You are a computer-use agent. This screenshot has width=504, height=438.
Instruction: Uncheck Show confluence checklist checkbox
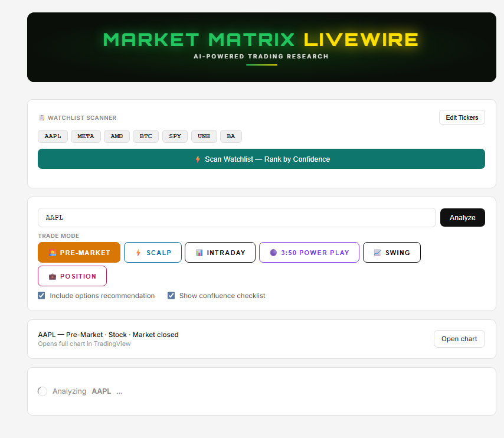tap(171, 296)
